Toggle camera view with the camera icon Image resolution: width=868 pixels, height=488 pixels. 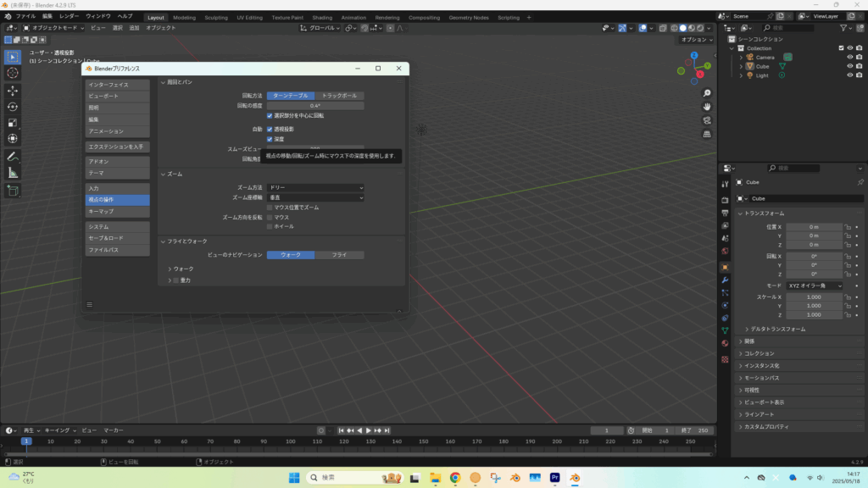(707, 120)
